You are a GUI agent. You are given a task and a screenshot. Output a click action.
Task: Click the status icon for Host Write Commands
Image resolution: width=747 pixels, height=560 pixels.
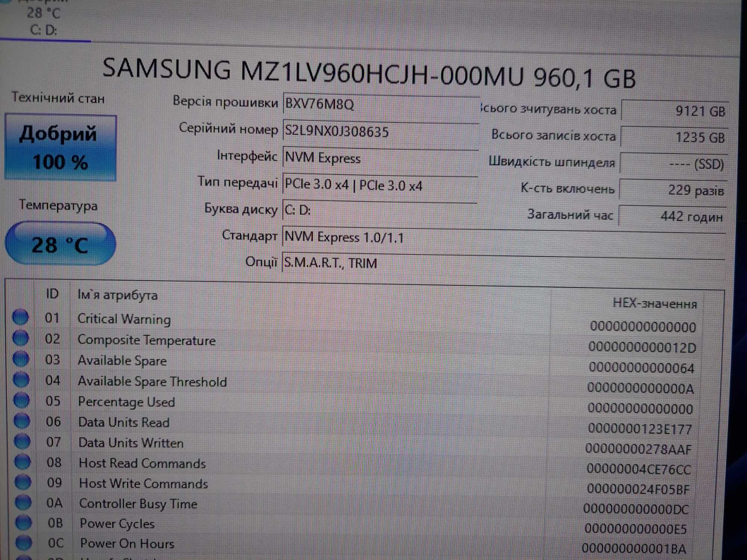23,482
